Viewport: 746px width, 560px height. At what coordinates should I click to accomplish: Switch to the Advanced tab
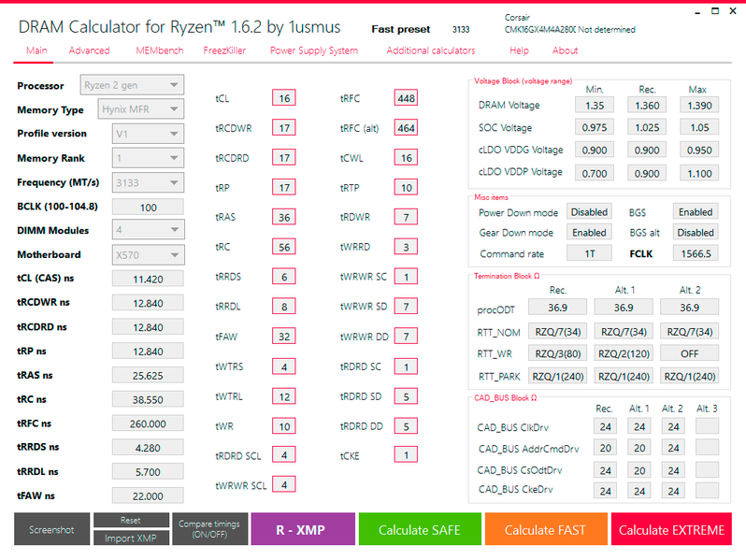89,50
